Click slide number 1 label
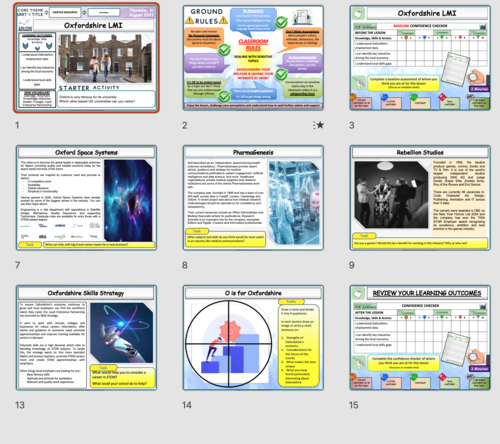This screenshot has height=444, width=500. click(17, 125)
